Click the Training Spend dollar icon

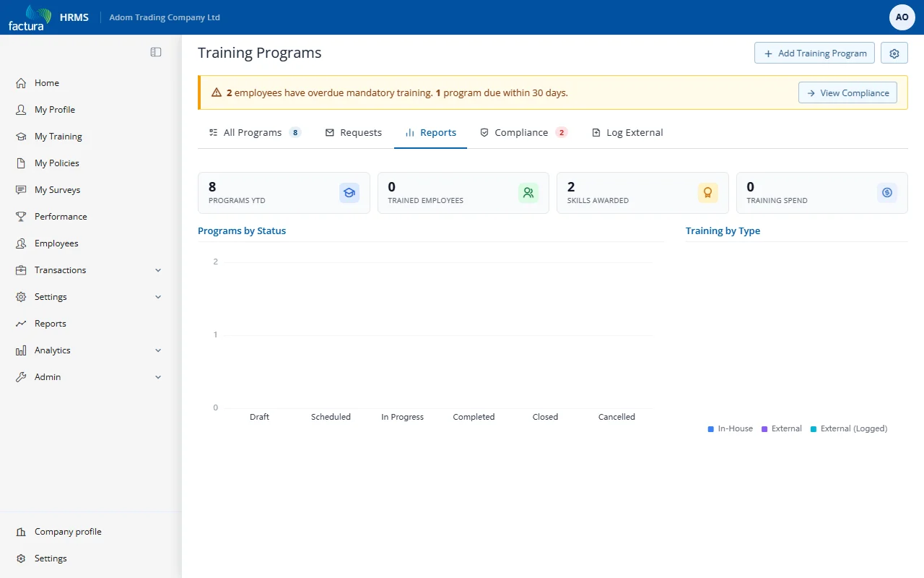click(887, 193)
